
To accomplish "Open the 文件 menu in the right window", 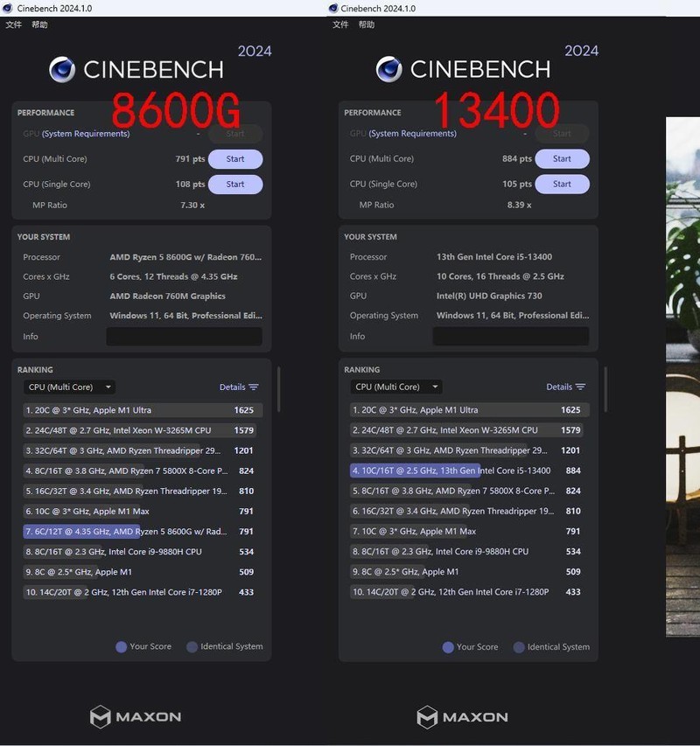I will click(x=340, y=24).
